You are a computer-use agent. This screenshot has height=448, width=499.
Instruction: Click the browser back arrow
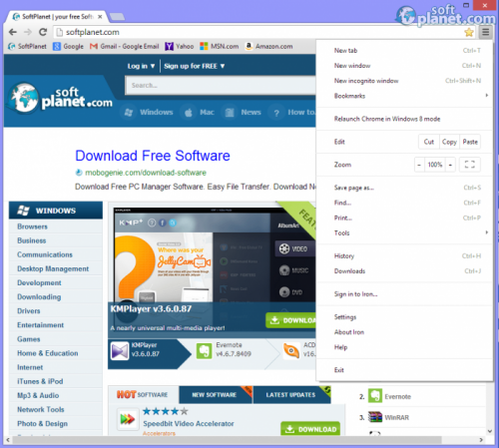click(13, 32)
